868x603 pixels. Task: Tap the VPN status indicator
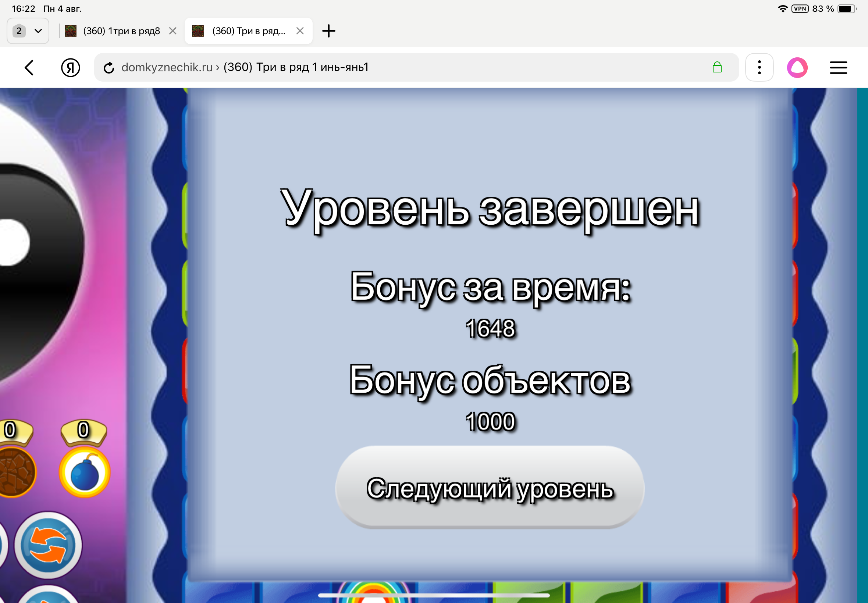click(800, 9)
